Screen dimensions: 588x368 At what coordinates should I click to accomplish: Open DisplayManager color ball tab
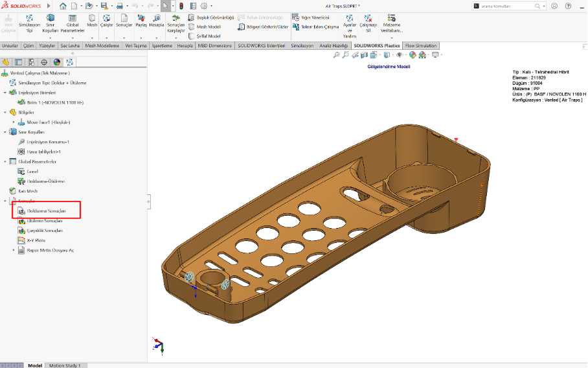[x=56, y=62]
